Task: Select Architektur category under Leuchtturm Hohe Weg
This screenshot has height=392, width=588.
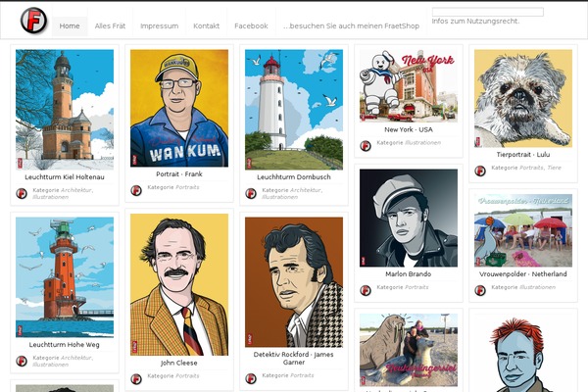Action: pos(76,358)
